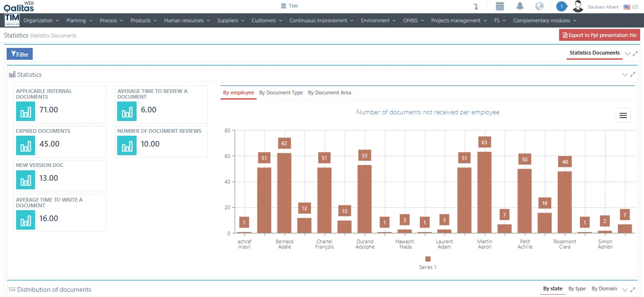
Task: Click the Petit Achille bar labeled 50
Action: tap(524, 201)
